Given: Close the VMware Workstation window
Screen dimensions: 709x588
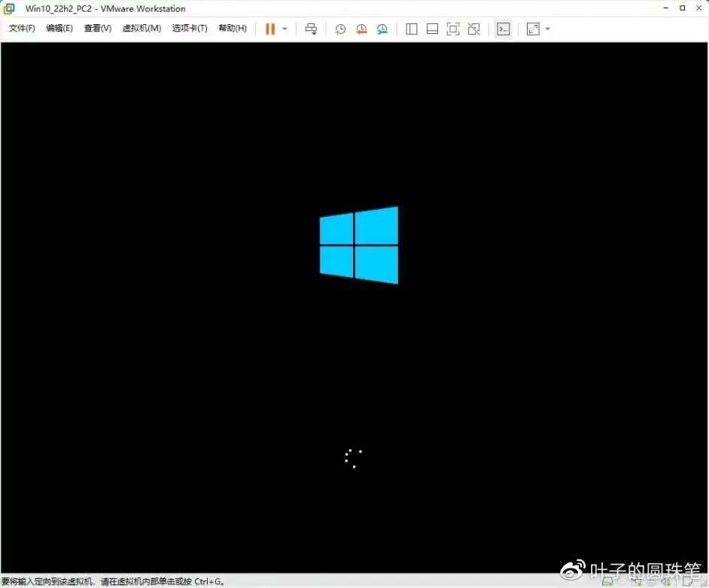Looking at the screenshot, I should tap(698, 8).
